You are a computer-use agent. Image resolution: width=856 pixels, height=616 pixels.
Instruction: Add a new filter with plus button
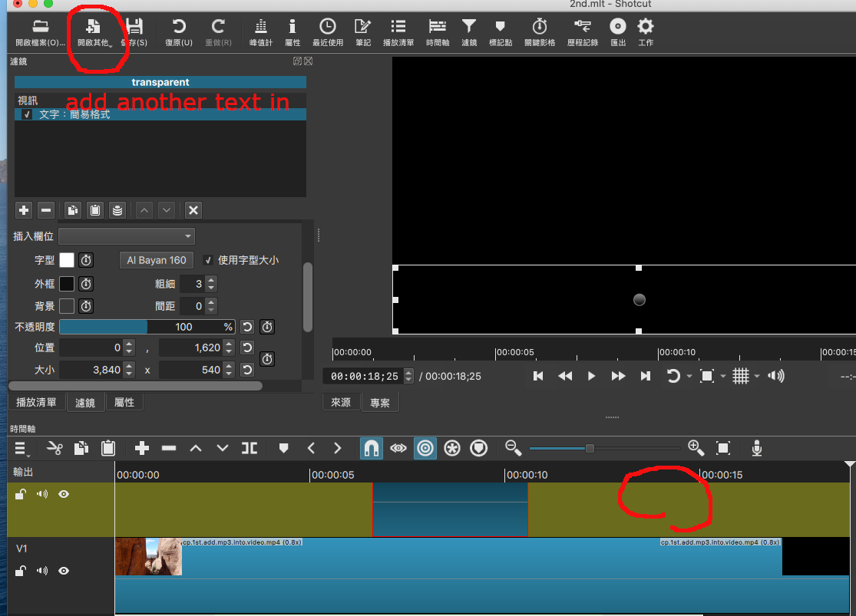pyautogui.click(x=24, y=210)
